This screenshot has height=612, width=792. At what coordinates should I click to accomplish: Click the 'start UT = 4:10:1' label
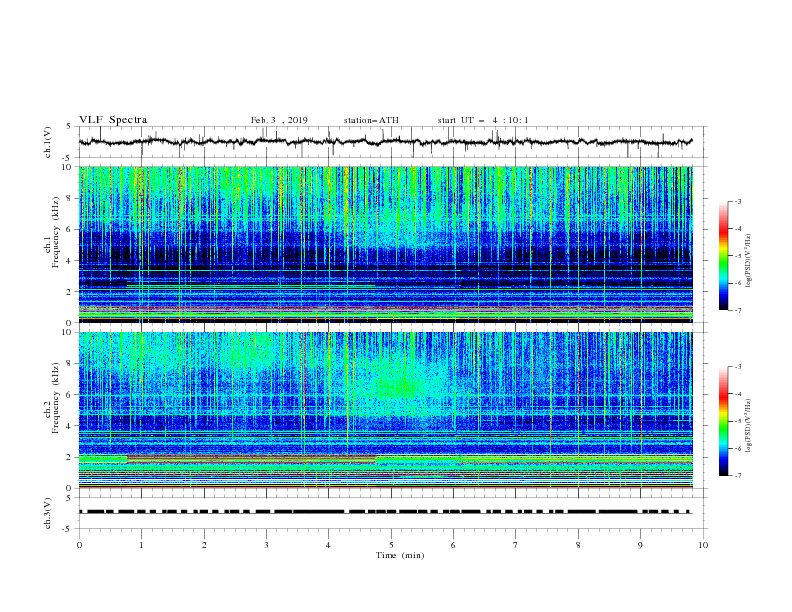click(483, 120)
